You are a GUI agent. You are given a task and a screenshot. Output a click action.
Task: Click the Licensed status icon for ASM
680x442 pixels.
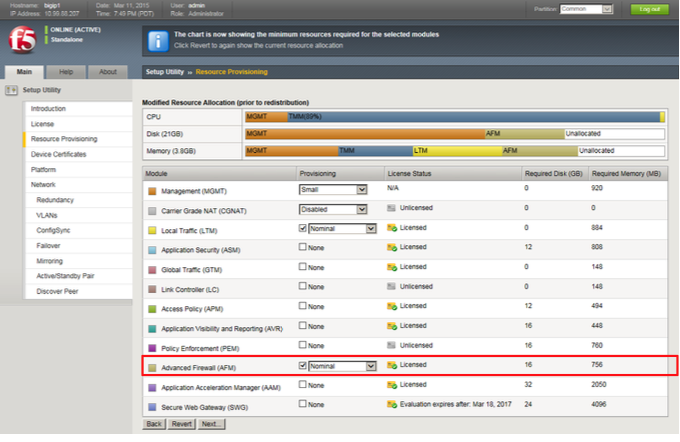(392, 247)
